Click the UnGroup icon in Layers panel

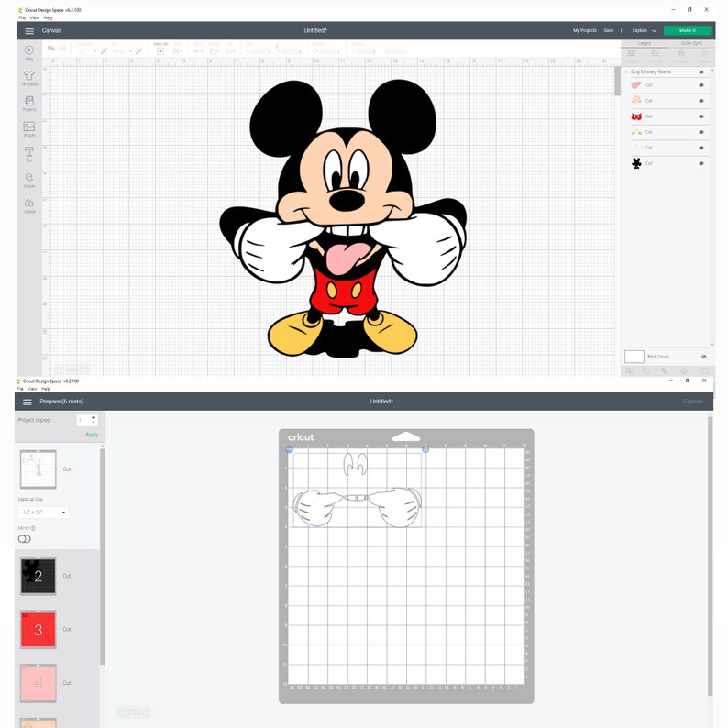(655, 54)
